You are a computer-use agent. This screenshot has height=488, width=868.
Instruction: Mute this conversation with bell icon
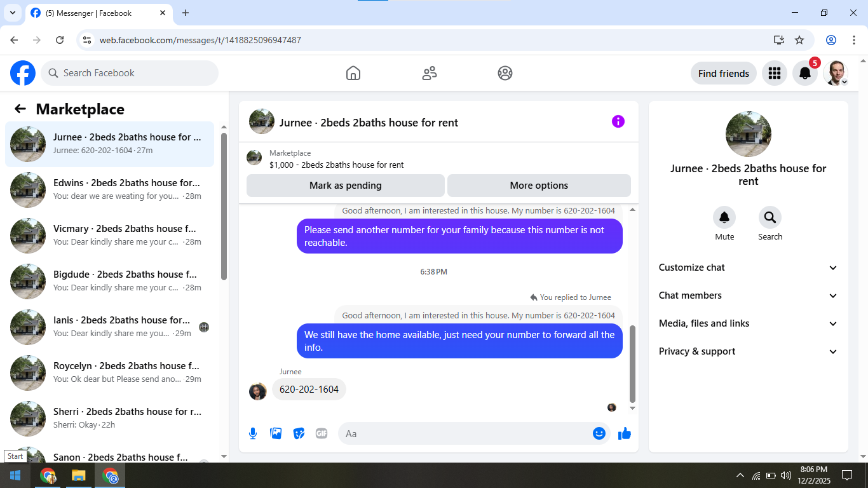point(724,218)
